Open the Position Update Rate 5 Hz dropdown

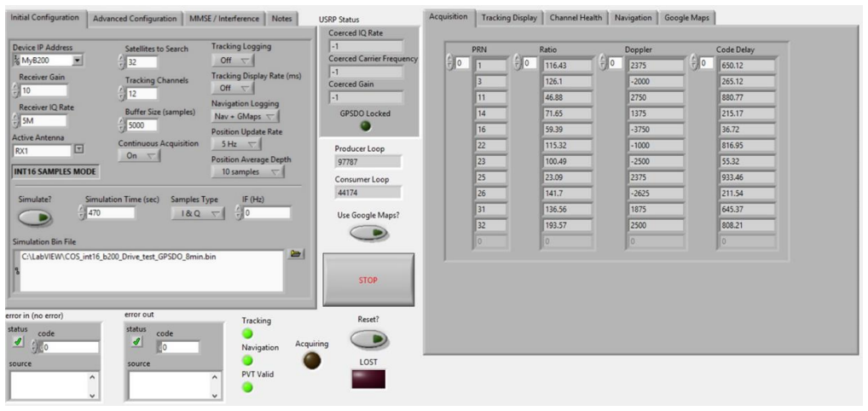236,144
